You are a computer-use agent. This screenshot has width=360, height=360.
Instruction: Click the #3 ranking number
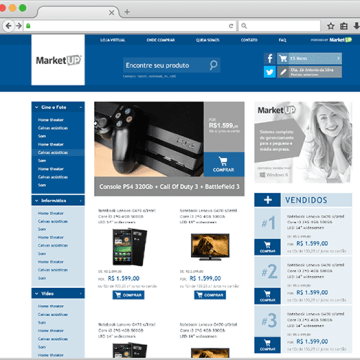tap(269, 321)
